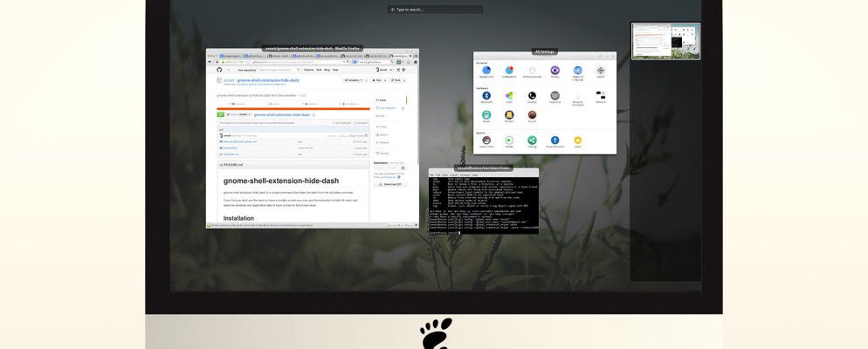Select Pull Requests in repository sidebar
Screen dimensions: 868x349
(x=385, y=108)
